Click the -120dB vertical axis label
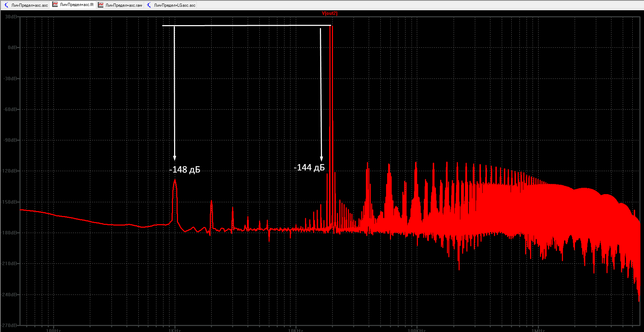The width and height of the screenshot is (644, 332). pyautogui.click(x=9, y=171)
